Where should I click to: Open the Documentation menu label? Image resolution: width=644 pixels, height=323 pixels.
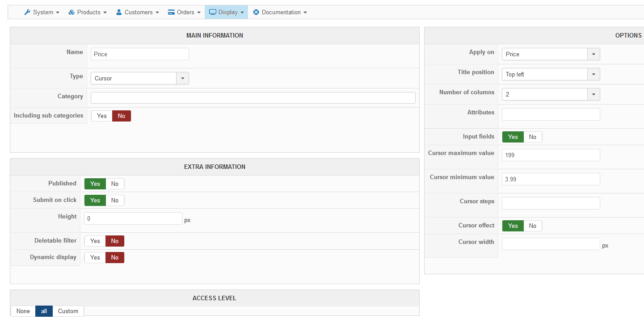281,13
